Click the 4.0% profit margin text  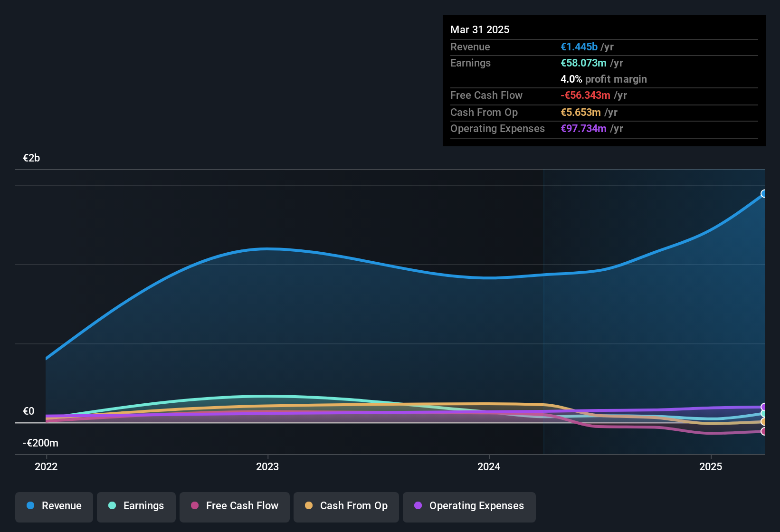pyautogui.click(x=604, y=79)
